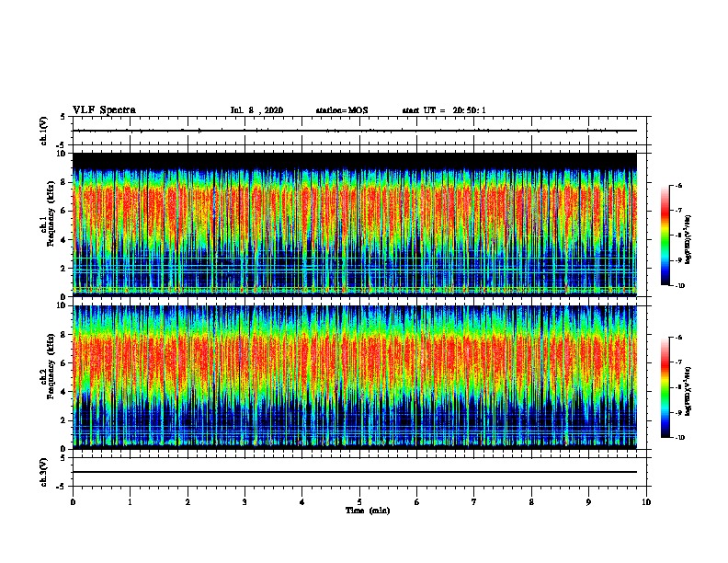
Task: Click the time-axis tick label "1"
Action: click(130, 502)
